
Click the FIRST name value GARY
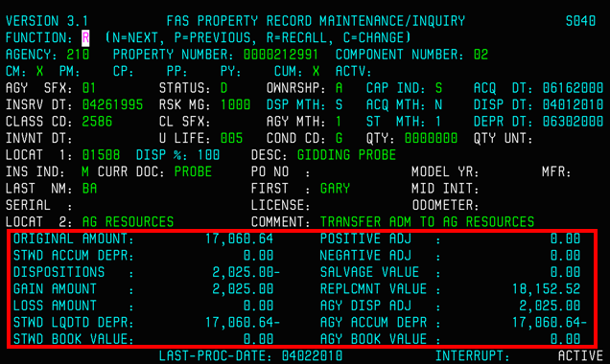coord(335,189)
